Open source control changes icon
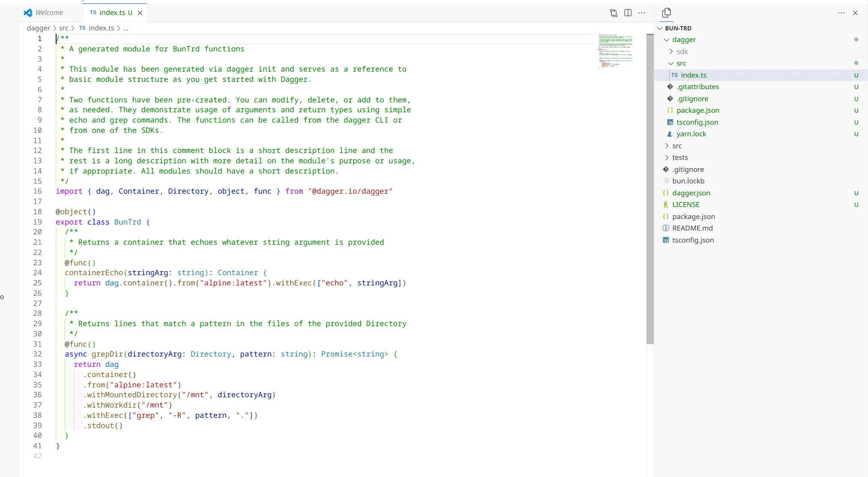The image size is (868, 477). [614, 13]
